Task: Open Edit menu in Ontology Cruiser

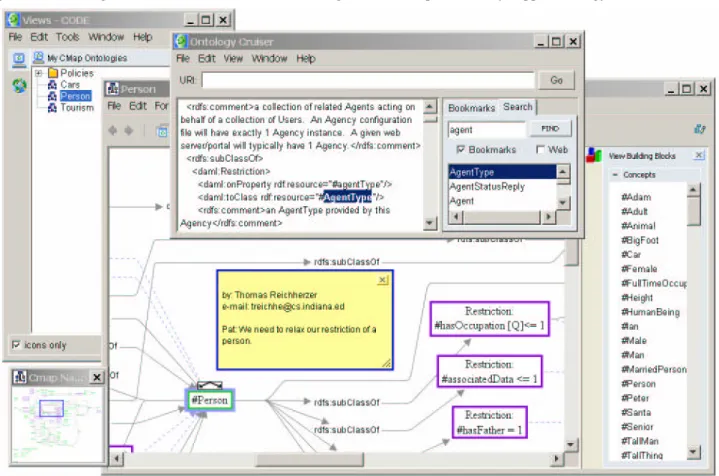Action: [x=206, y=58]
